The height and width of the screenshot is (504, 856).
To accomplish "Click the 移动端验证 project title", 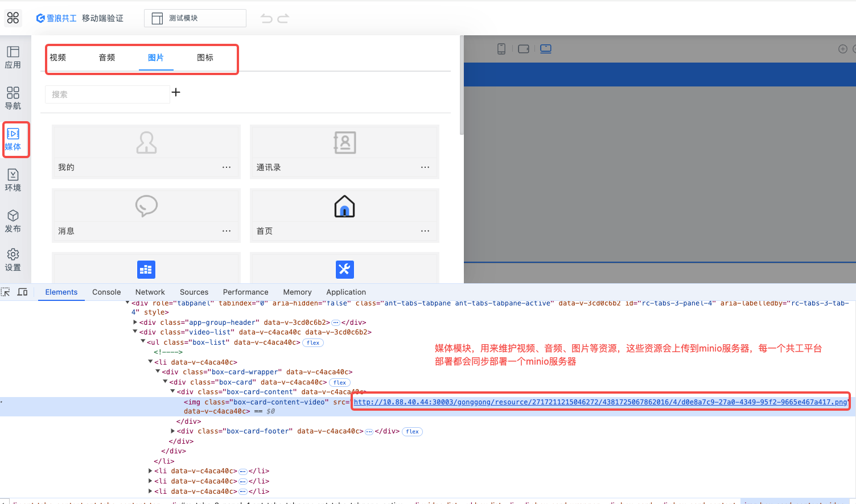I will coord(102,18).
